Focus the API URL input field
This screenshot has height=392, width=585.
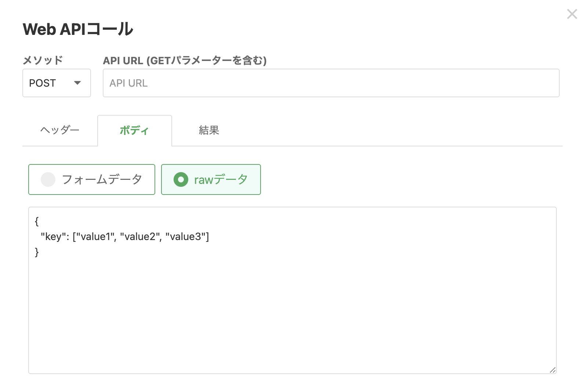331,83
